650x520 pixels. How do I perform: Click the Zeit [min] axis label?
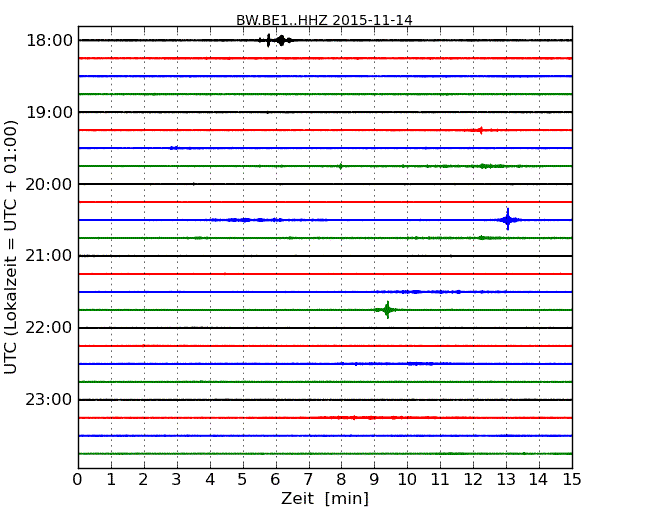[325, 498]
